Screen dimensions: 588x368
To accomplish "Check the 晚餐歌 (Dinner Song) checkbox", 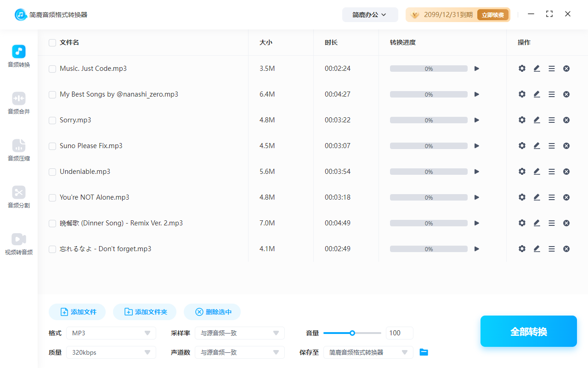I will (52, 224).
